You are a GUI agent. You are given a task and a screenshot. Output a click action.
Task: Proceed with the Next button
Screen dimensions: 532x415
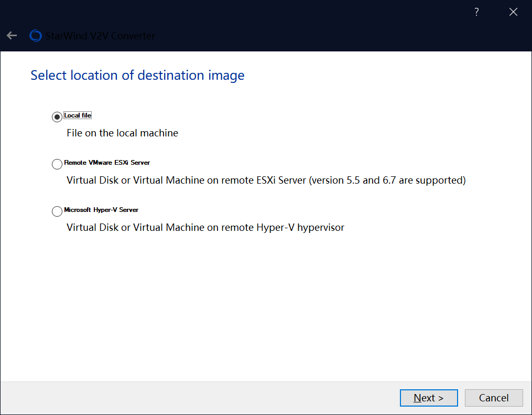(x=428, y=398)
